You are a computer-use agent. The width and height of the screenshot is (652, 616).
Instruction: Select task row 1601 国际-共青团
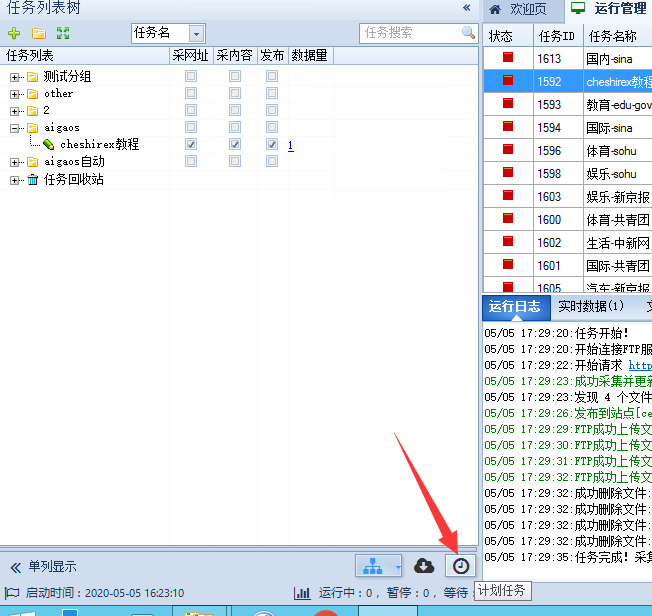568,265
